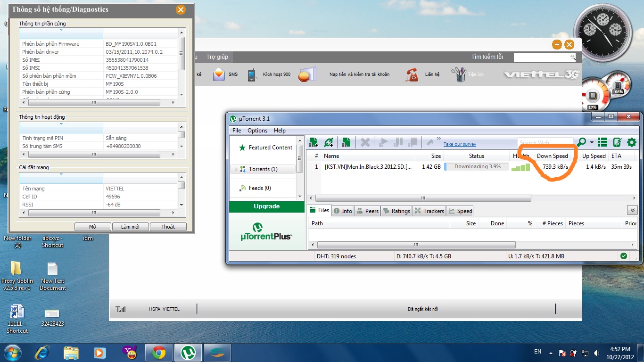The height and width of the screenshot is (362, 644).
Task: Click the Stop torrent icon
Action: coord(413,142)
